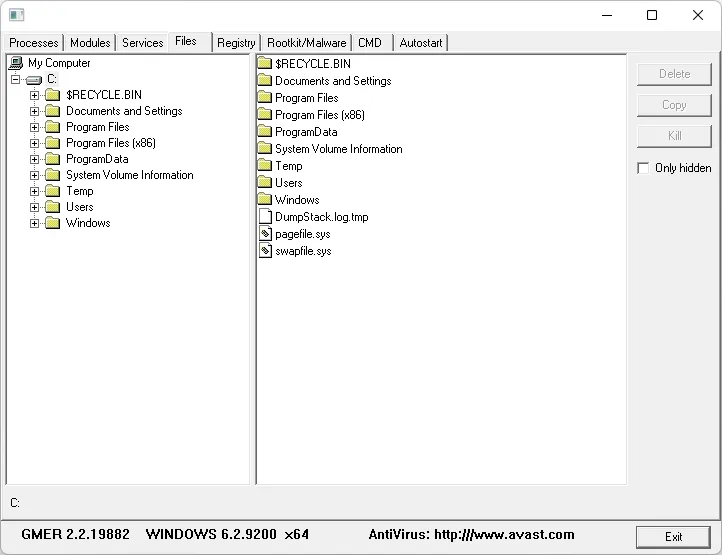The width and height of the screenshot is (722, 555).
Task: Switch to the Registry tab
Action: (236, 43)
